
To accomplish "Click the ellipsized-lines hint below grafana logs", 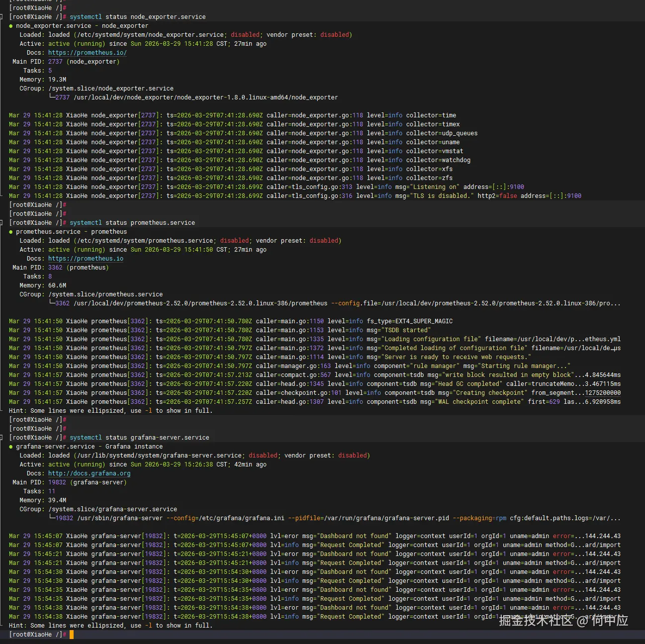I will (x=110, y=626).
